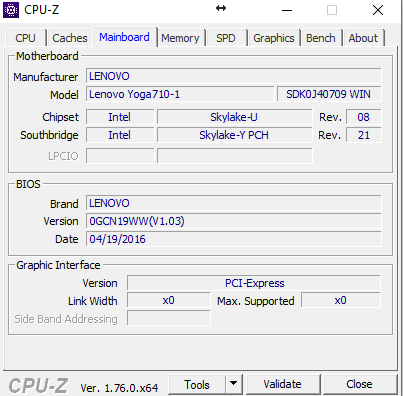The width and height of the screenshot is (403, 396).
Task: Click the double-arrow resize icon in title bar
Action: (221, 8)
